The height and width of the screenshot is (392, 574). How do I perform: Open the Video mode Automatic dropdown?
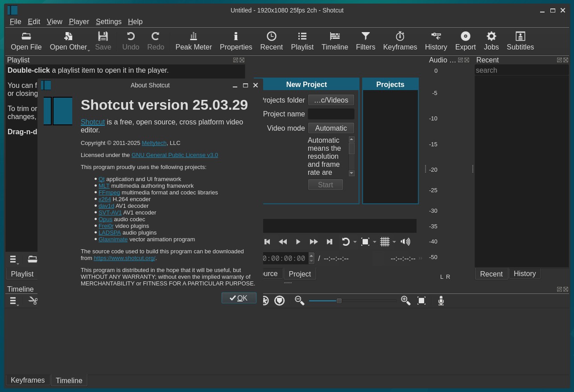pyautogui.click(x=331, y=128)
